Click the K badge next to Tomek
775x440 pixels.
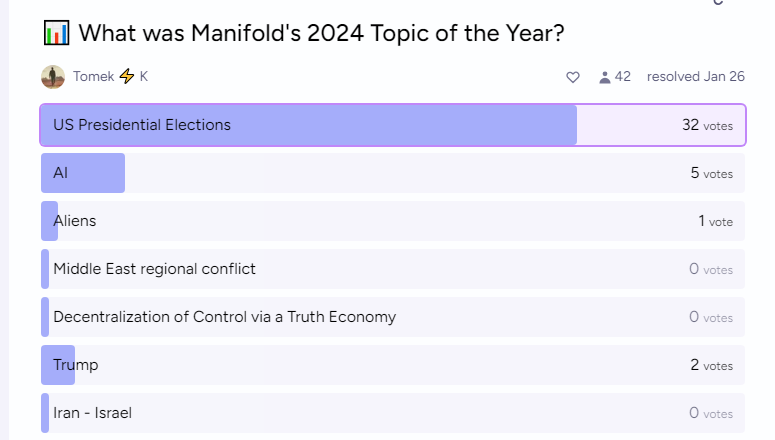(143, 76)
